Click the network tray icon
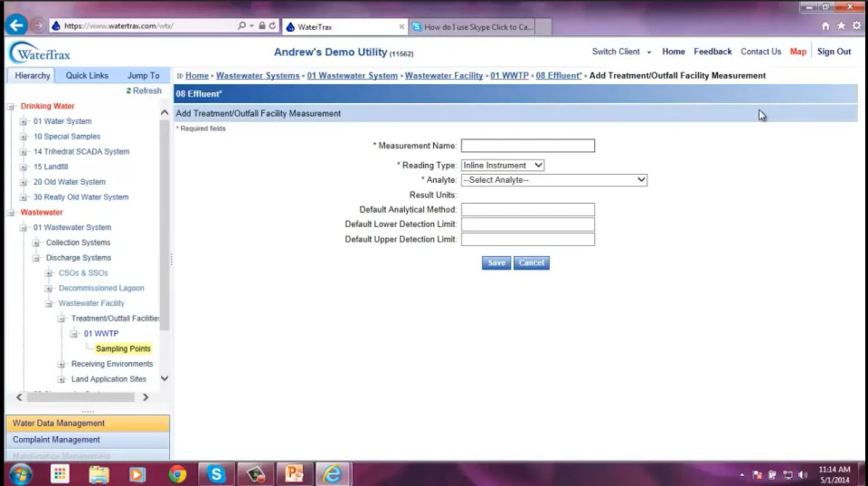Image resolution: width=868 pixels, height=486 pixels. click(x=788, y=475)
